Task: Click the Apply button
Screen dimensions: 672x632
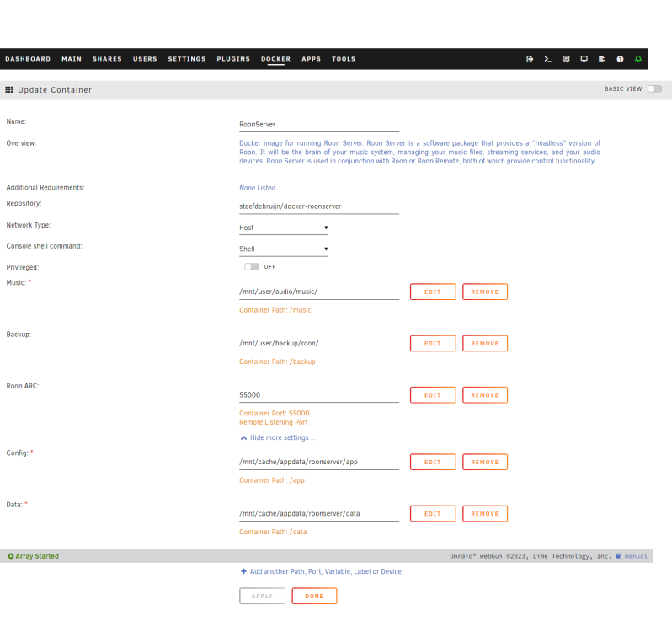Action: 262,596
